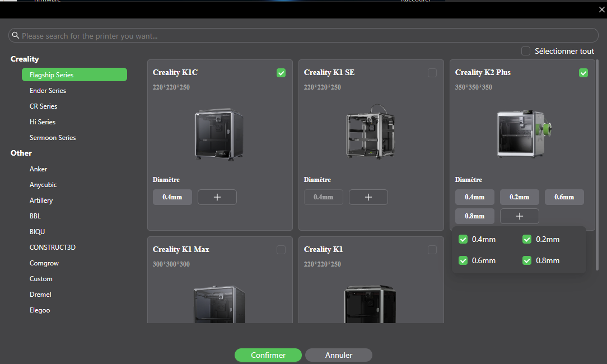This screenshot has height=364, width=607.
Task: Check the Creality K1 SE checkbox
Action: [432, 73]
